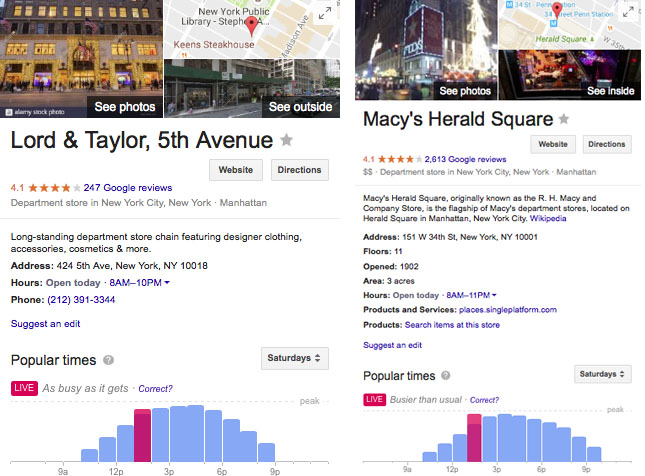The image size is (645, 476).
Task: Select Lord & Taylor's live pink bar
Action: tap(142, 436)
